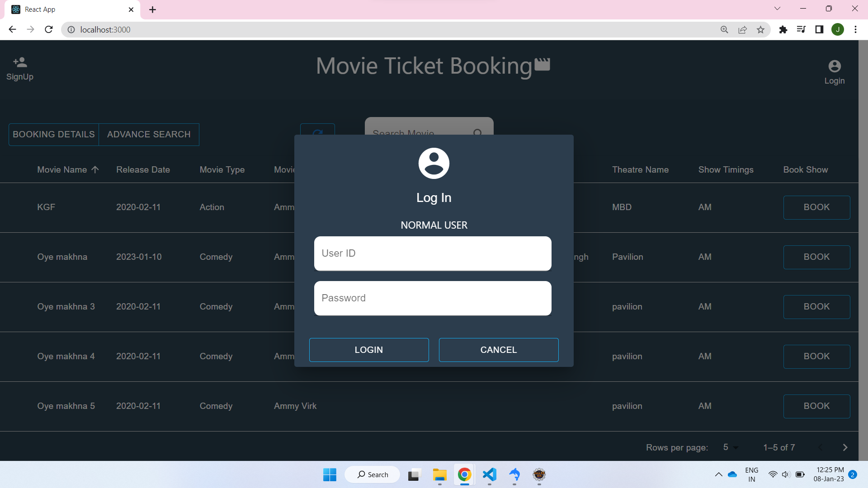Open the browser tab search chevron

tap(777, 8)
